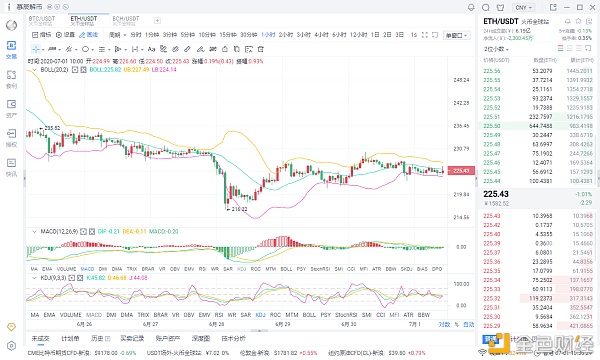This screenshot has height=360, width=600.
Task: Click the gear settings icon in left sidebar
Action: click(x=11, y=346)
